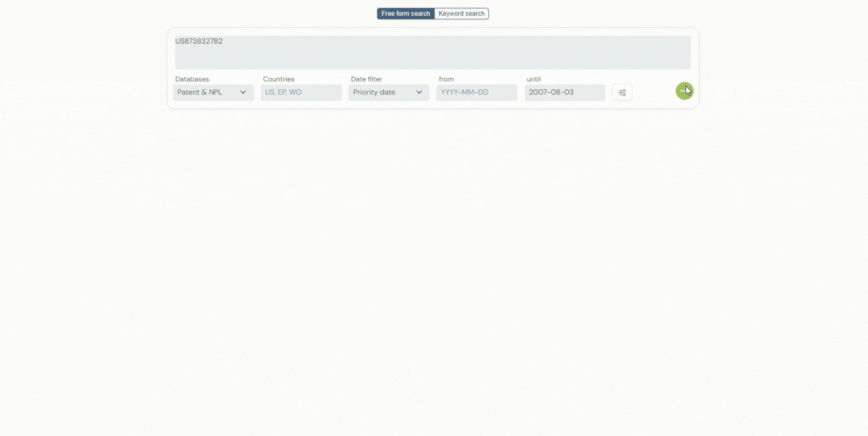Image resolution: width=868 pixels, height=436 pixels.
Task: Click the chevron arrow beside Patent & NPL
Action: 243,92
